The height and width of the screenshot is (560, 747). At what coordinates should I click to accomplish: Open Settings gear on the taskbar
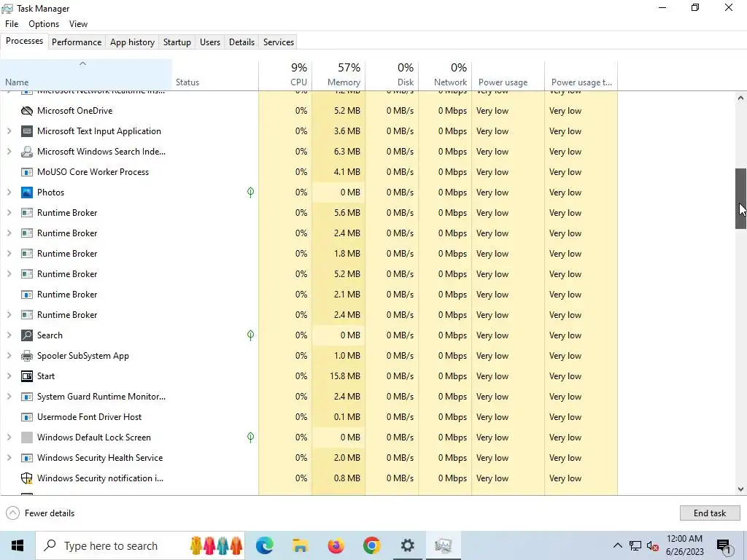click(x=407, y=545)
